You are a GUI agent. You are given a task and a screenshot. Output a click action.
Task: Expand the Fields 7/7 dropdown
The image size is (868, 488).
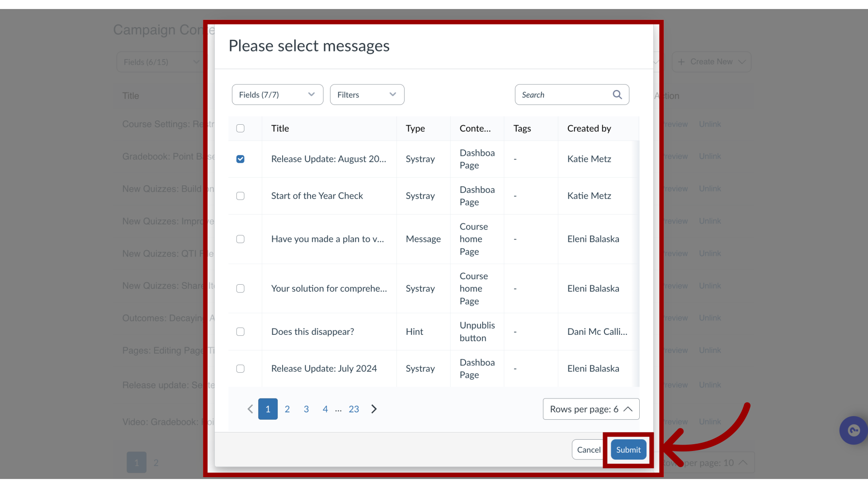pos(277,94)
